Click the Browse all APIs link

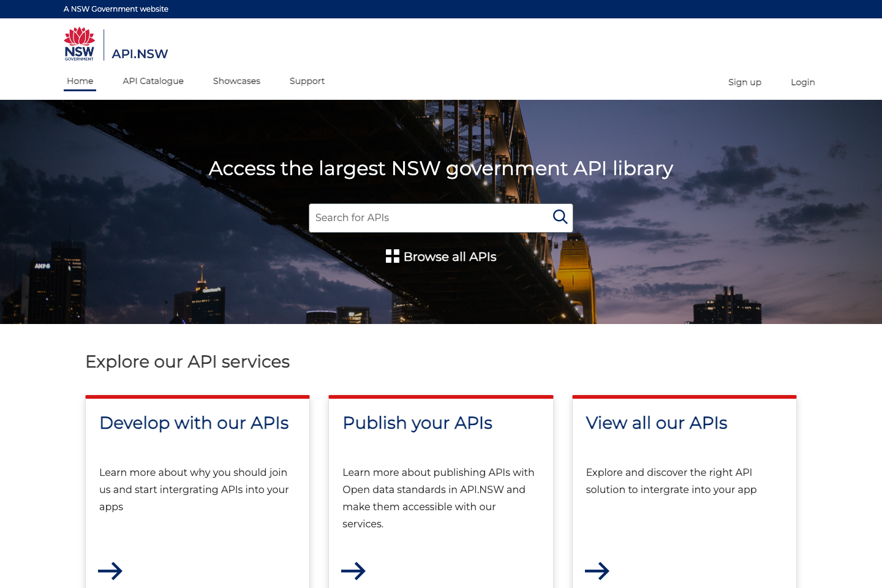[450, 256]
